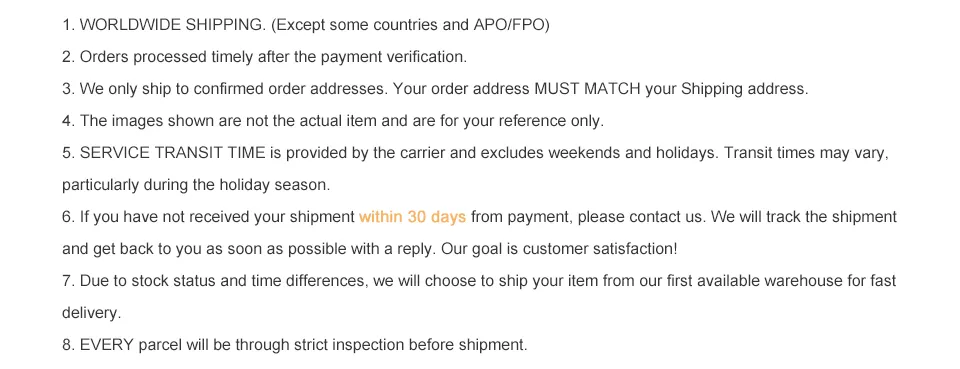960x369 pixels.
Task: Click 'excludes weekends and holidays' phrase
Action: (598, 153)
